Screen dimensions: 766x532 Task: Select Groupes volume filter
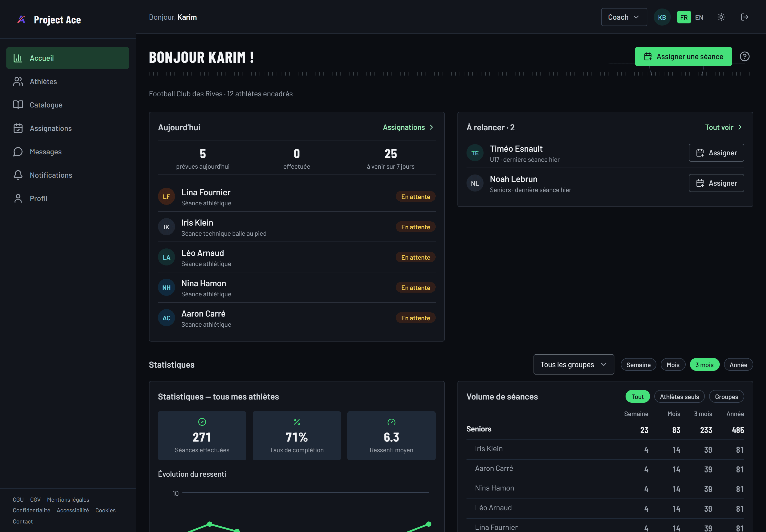pos(726,397)
